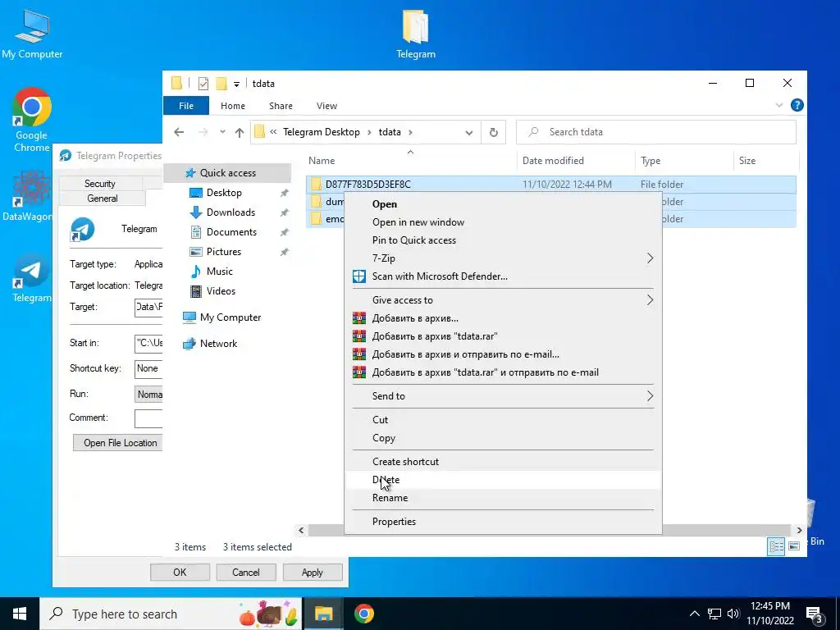Switch to details view layout icon
840x630 pixels.
click(x=776, y=546)
